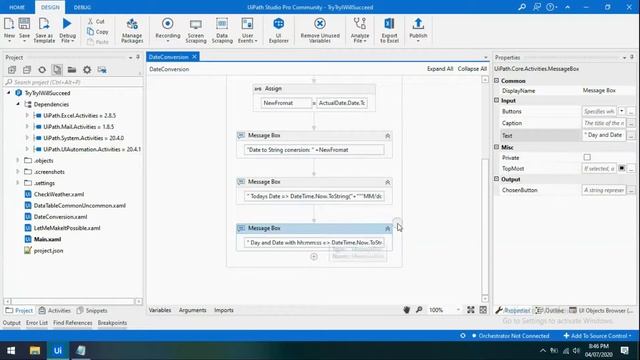640x360 pixels.
Task: Close the DateConversion tab
Action: tap(194, 57)
